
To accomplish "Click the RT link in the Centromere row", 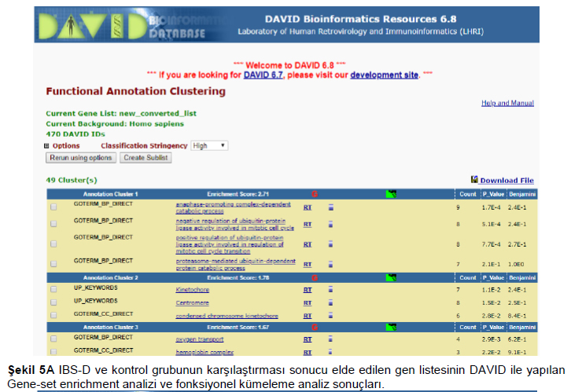I will click(308, 303).
